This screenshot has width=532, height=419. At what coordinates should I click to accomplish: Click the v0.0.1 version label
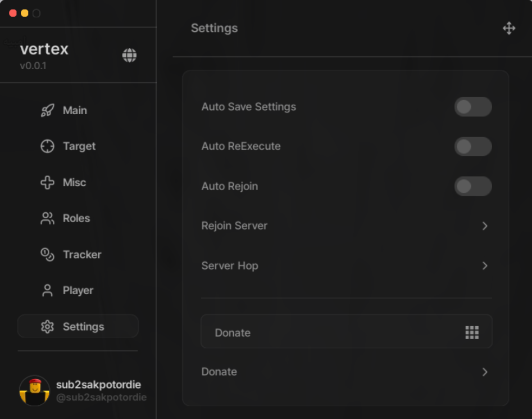(x=33, y=66)
